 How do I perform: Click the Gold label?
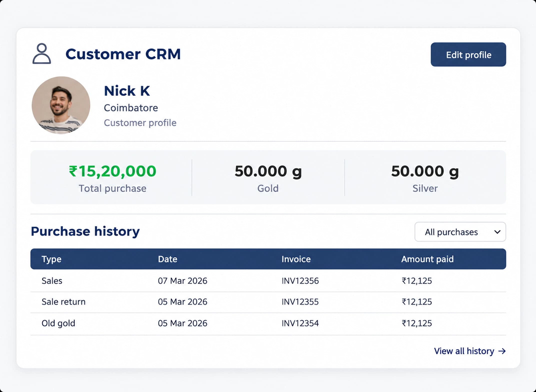click(268, 188)
